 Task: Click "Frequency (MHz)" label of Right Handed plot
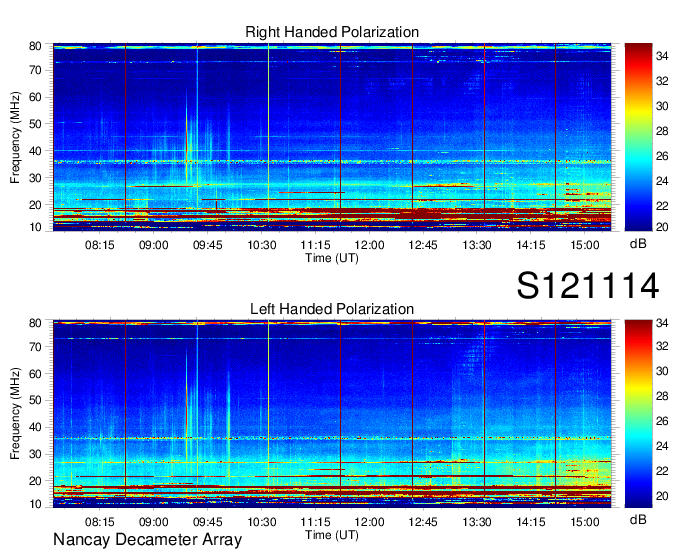click(x=15, y=137)
